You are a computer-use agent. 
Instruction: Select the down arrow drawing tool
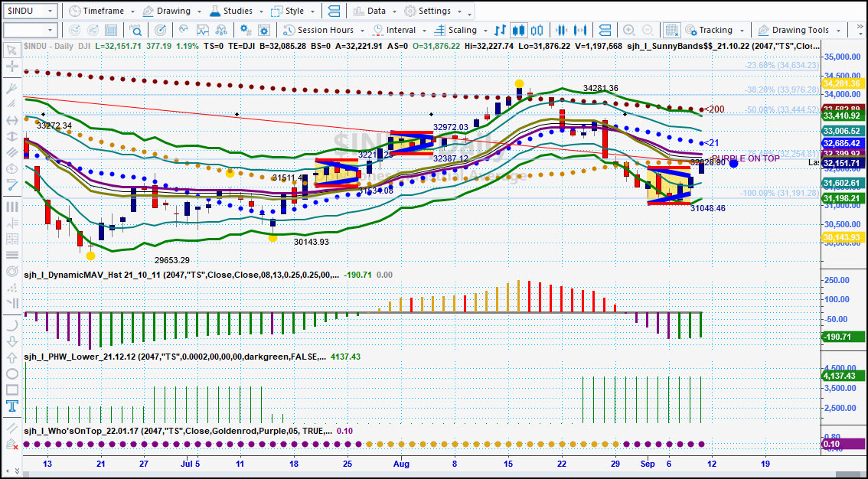tap(11, 341)
